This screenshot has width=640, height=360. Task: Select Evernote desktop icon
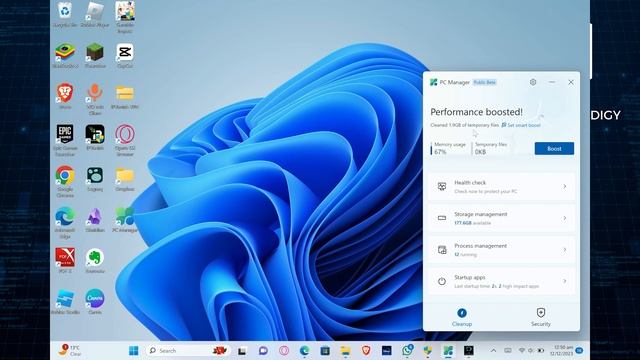(x=95, y=260)
